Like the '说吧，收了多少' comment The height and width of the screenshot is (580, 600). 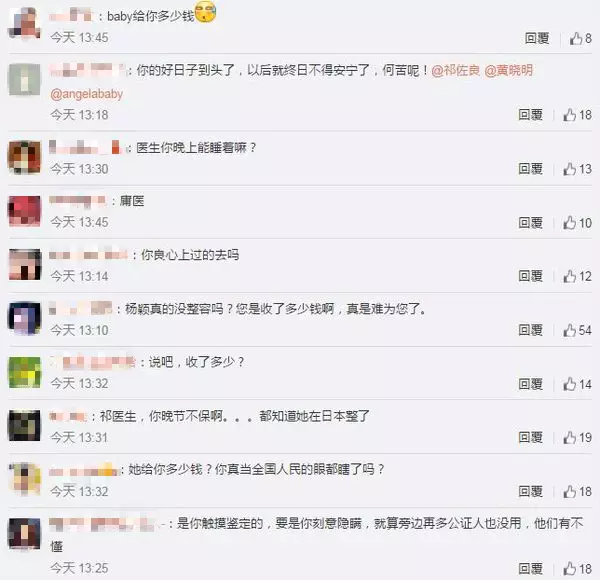[577, 384]
